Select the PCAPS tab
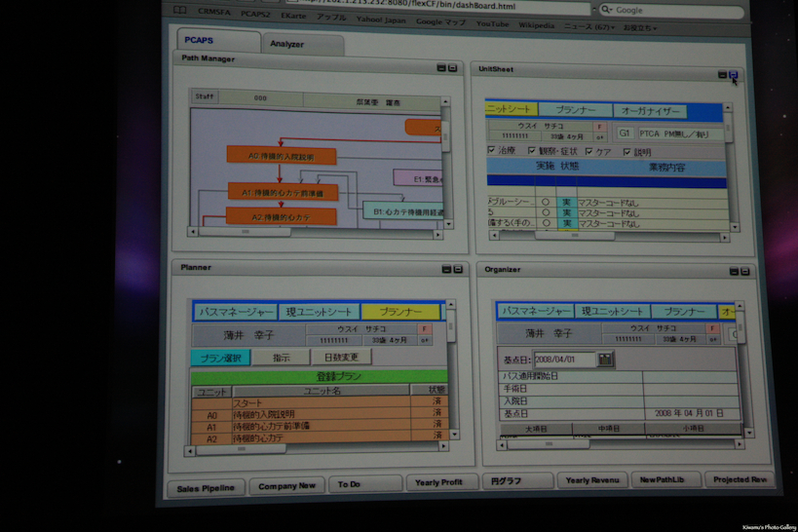This screenshot has height=532, width=798. 200,41
